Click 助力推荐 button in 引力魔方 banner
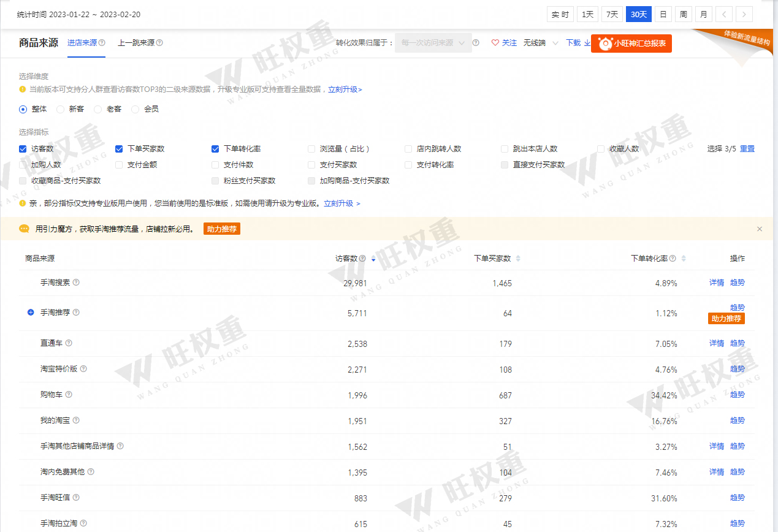The height and width of the screenshot is (532, 778). [222, 229]
